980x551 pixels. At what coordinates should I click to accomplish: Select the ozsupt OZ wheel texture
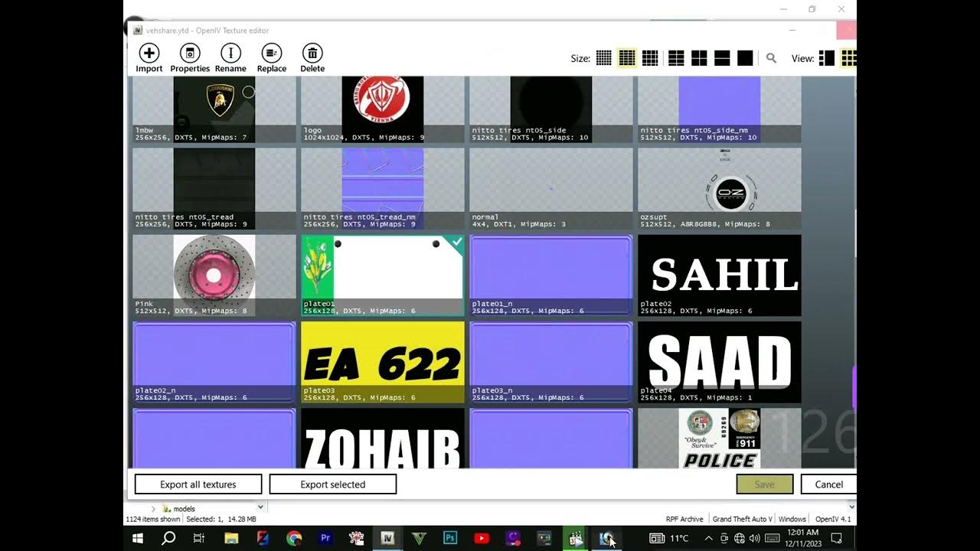click(x=720, y=188)
